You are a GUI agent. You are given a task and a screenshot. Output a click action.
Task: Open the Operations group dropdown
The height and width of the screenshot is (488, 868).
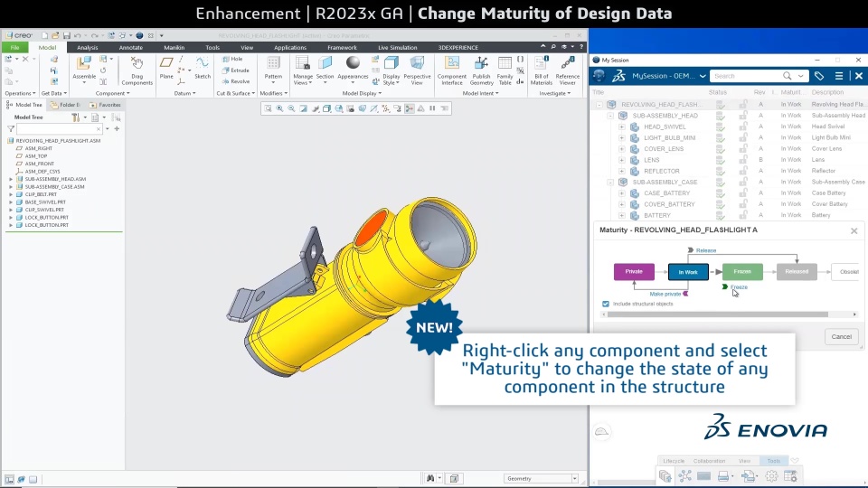21,93
